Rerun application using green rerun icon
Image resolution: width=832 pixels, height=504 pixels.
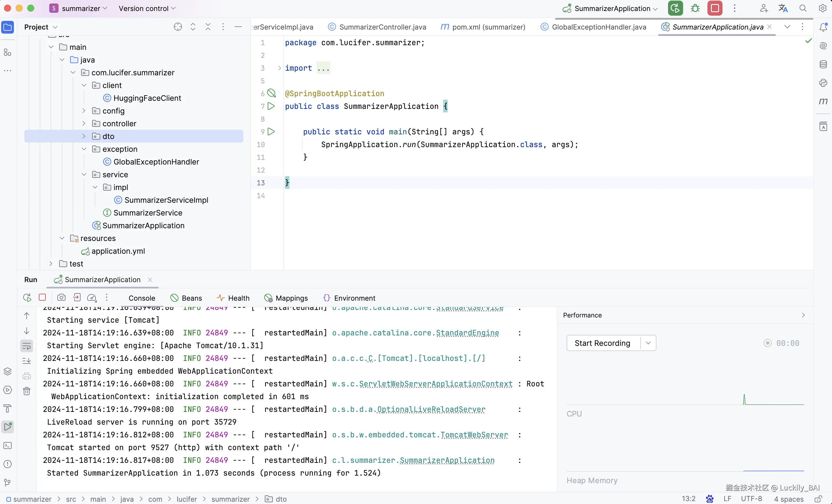pyautogui.click(x=675, y=8)
